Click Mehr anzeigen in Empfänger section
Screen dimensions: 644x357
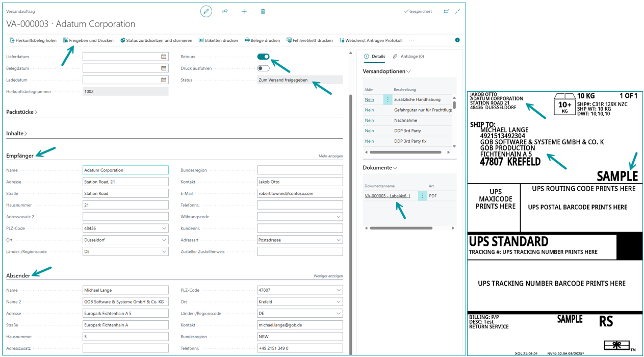[330, 156]
